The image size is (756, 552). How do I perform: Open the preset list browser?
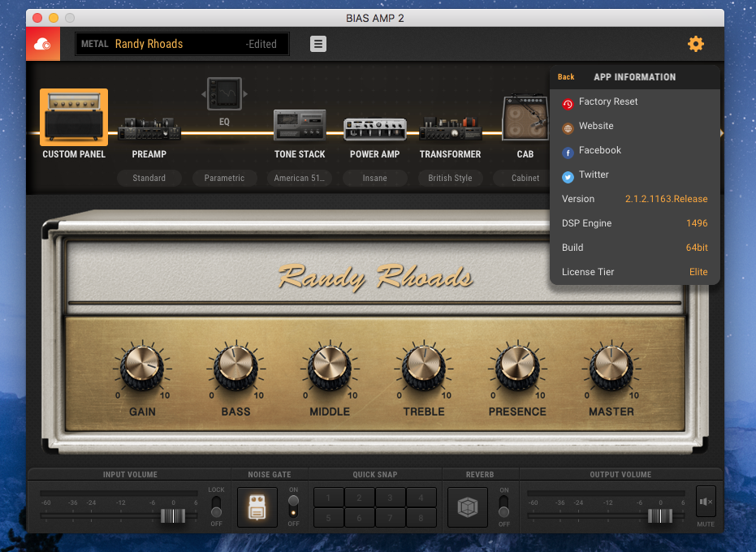(318, 43)
